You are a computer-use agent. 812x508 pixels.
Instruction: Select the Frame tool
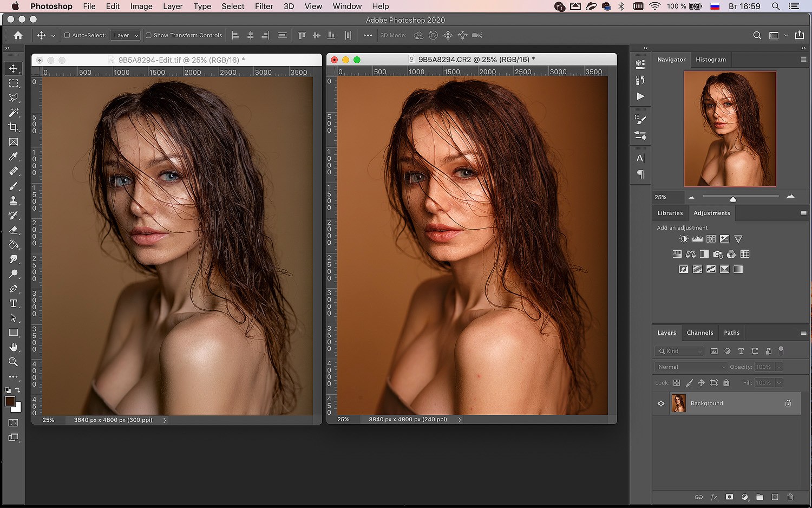click(14, 142)
